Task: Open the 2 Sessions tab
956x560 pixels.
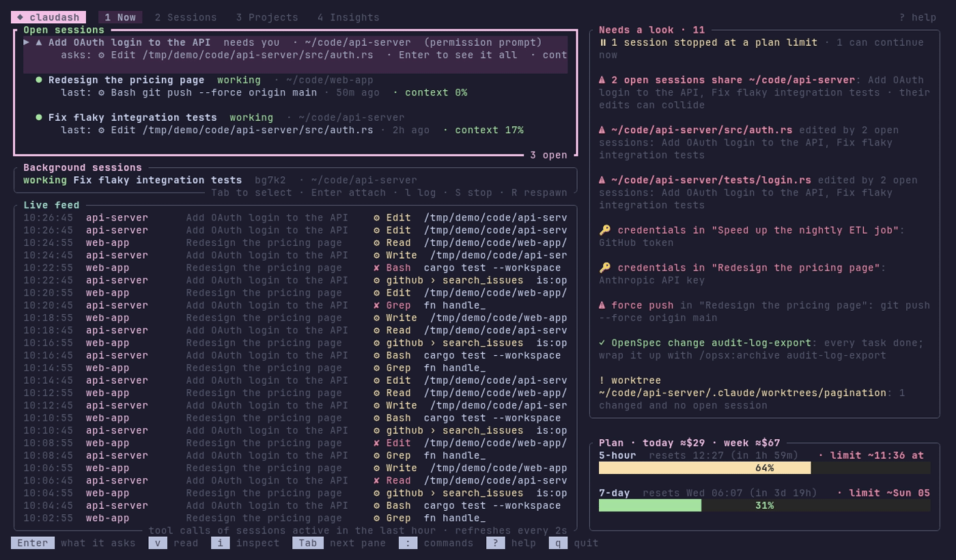Action: tap(186, 18)
